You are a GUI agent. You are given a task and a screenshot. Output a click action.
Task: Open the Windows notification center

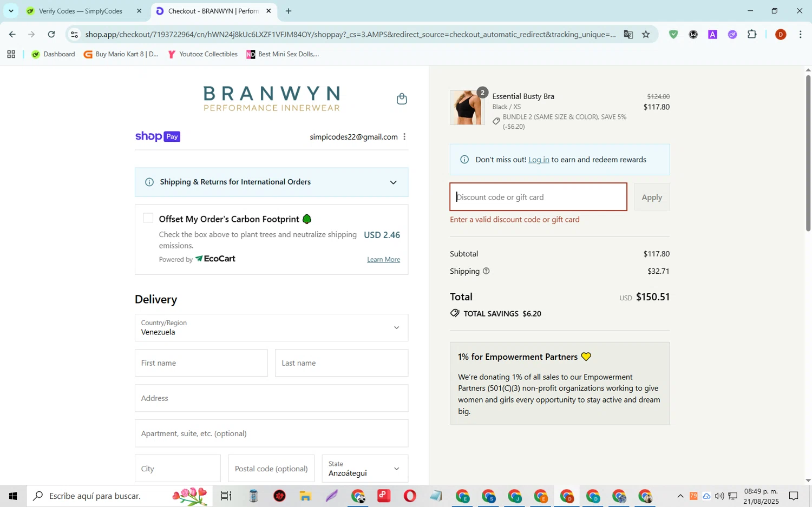click(x=794, y=496)
